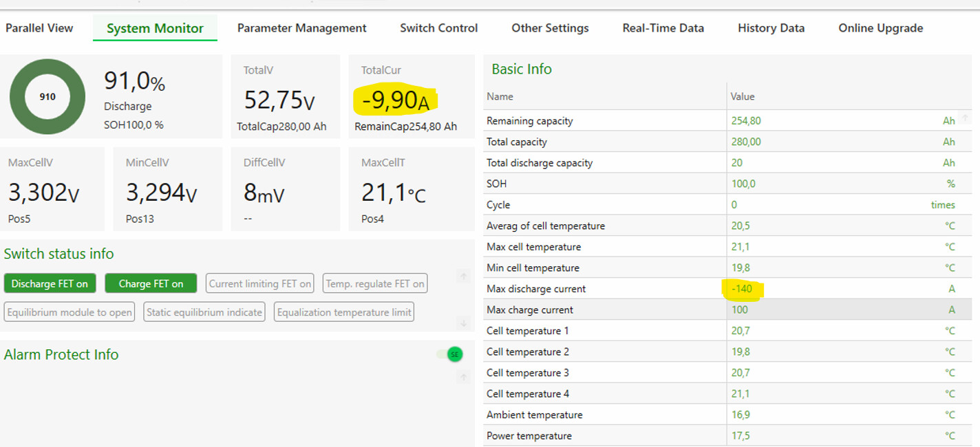
Task: Click the Current limiting FET on indicator
Action: pos(260,283)
